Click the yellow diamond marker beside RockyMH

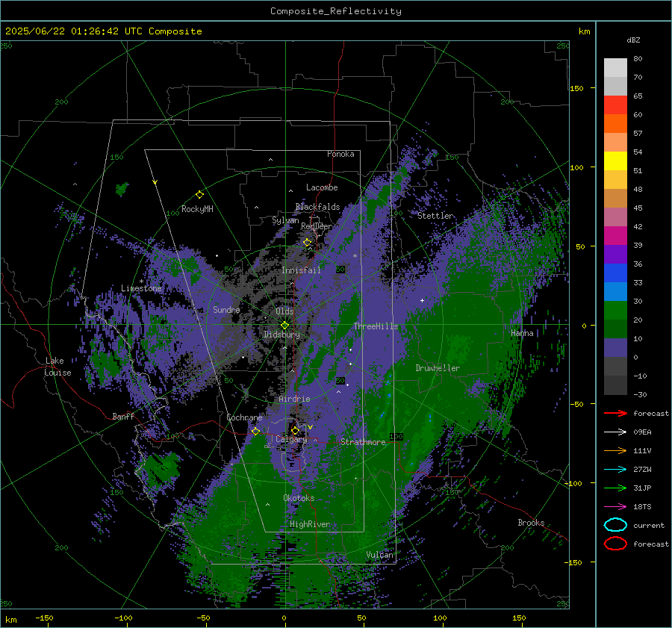pyautogui.click(x=199, y=195)
